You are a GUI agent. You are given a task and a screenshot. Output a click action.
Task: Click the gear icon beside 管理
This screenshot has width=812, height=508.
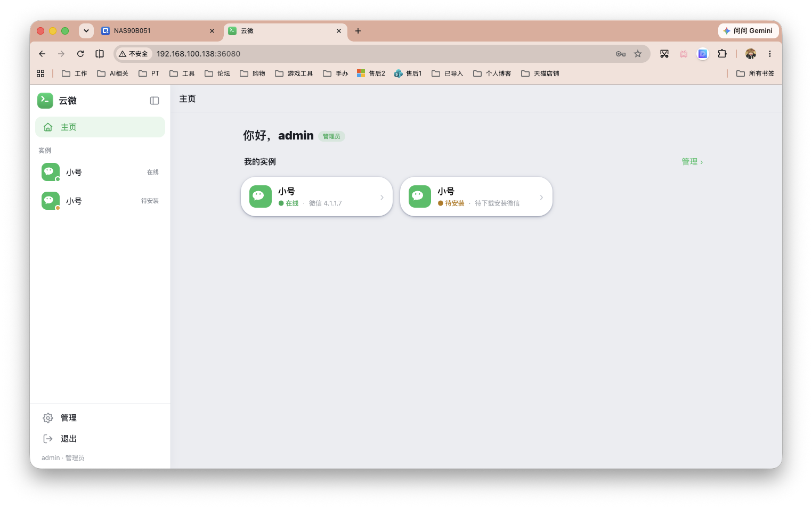[x=48, y=418]
